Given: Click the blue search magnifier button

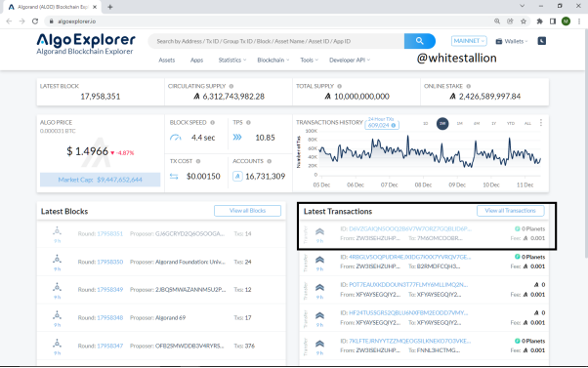Looking at the screenshot, I should tap(420, 41).
